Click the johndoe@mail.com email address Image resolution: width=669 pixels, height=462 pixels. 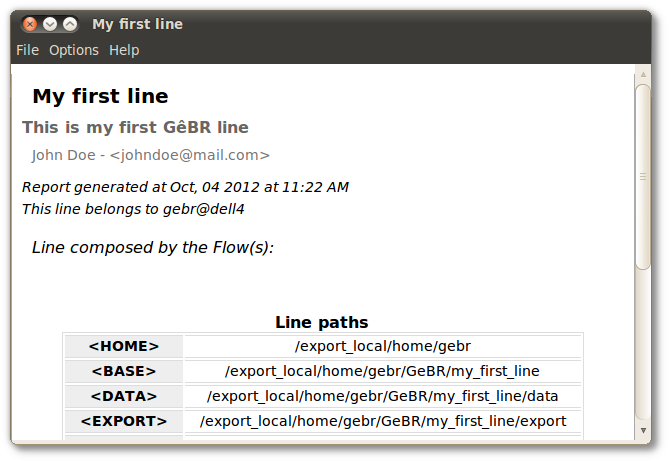(190, 155)
